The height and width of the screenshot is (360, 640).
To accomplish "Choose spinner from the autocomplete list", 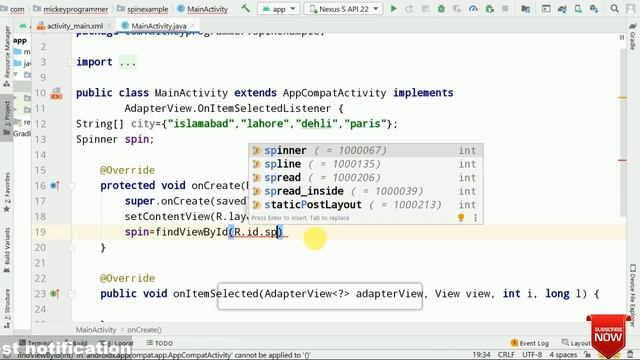I will coord(365,150).
